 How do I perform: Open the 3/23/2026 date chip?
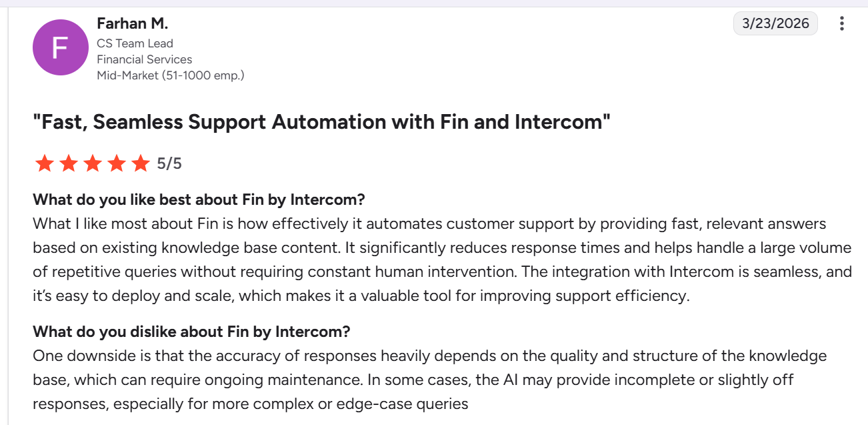775,23
